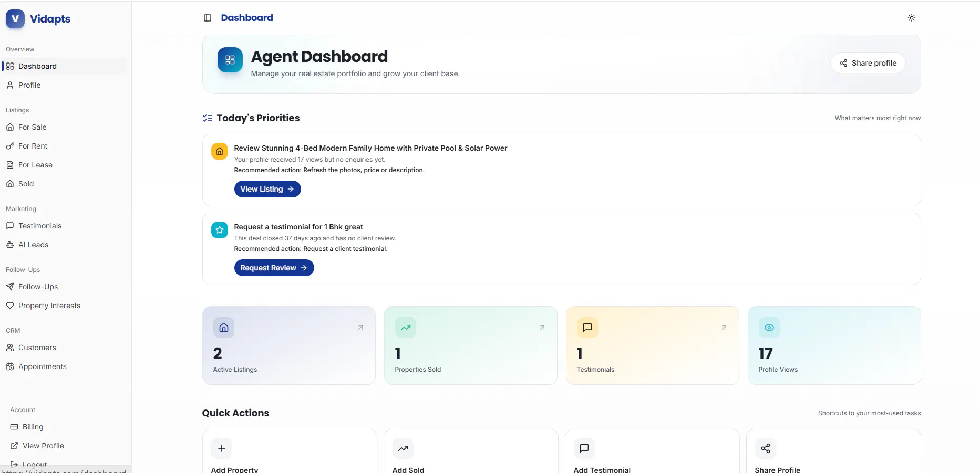Click the Agent Dashboard header grid icon
This screenshot has width=980, height=473.
pos(230,60)
